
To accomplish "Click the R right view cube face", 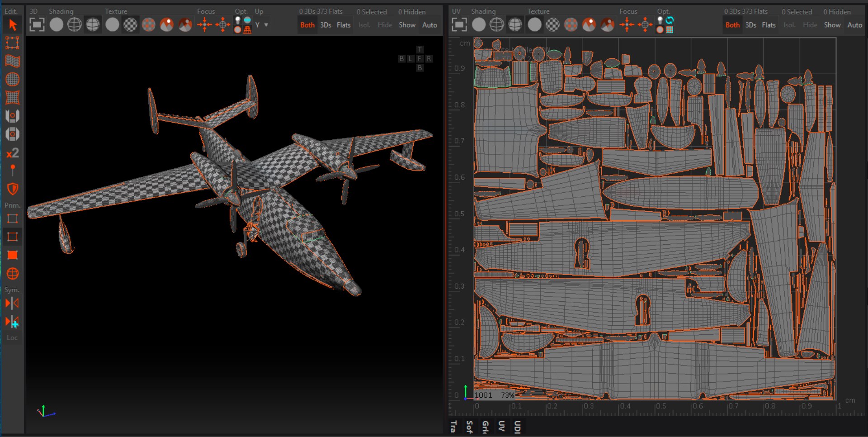I will (429, 58).
